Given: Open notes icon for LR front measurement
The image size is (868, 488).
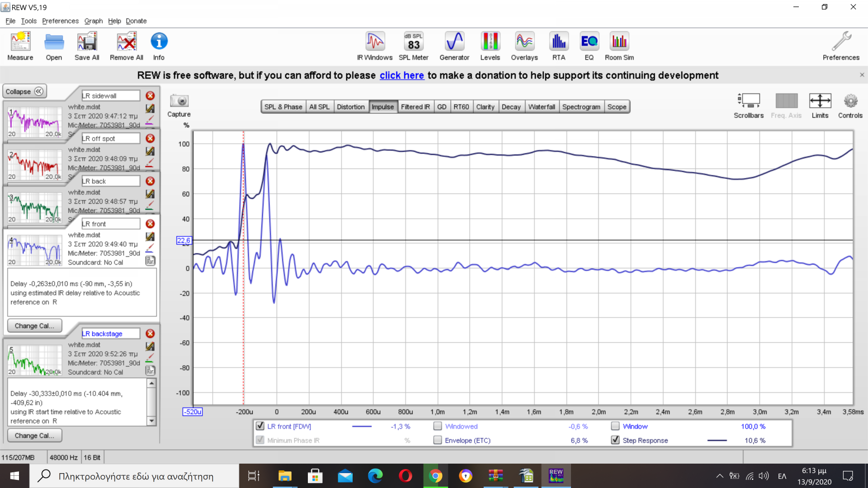Looking at the screenshot, I should (150, 261).
